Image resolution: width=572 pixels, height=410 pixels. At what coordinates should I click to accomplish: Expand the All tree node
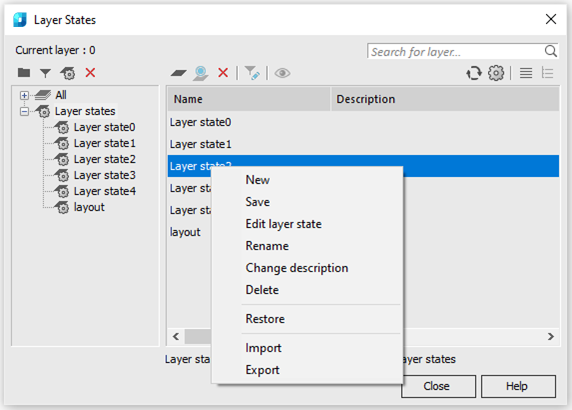24,96
